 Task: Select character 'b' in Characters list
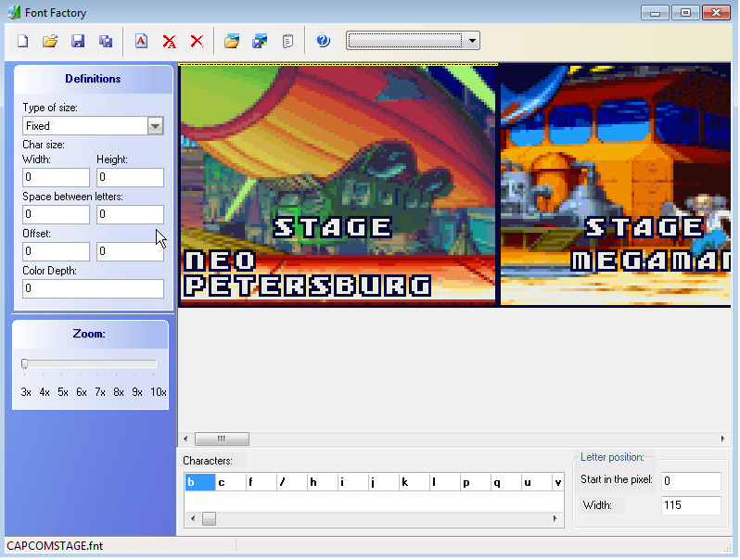(x=200, y=482)
